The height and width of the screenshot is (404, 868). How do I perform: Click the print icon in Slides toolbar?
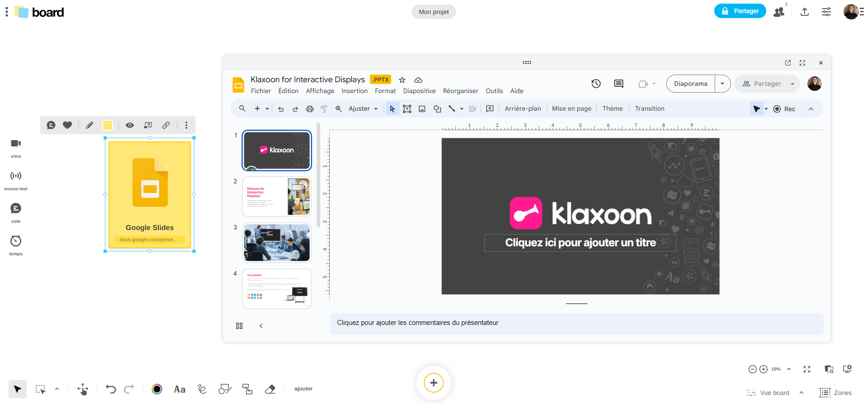[x=310, y=109]
